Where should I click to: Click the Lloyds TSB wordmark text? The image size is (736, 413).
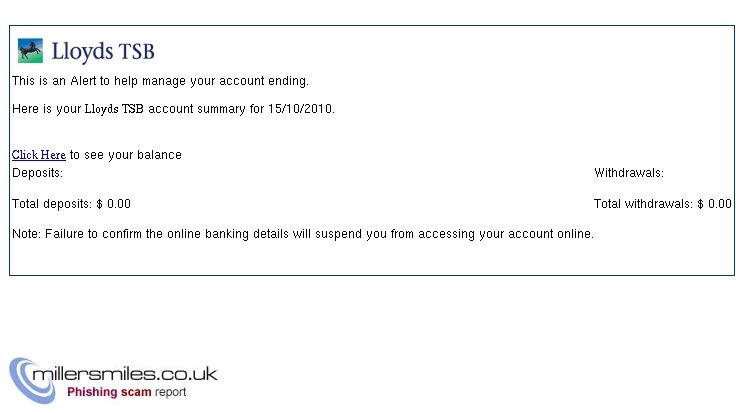103,52
